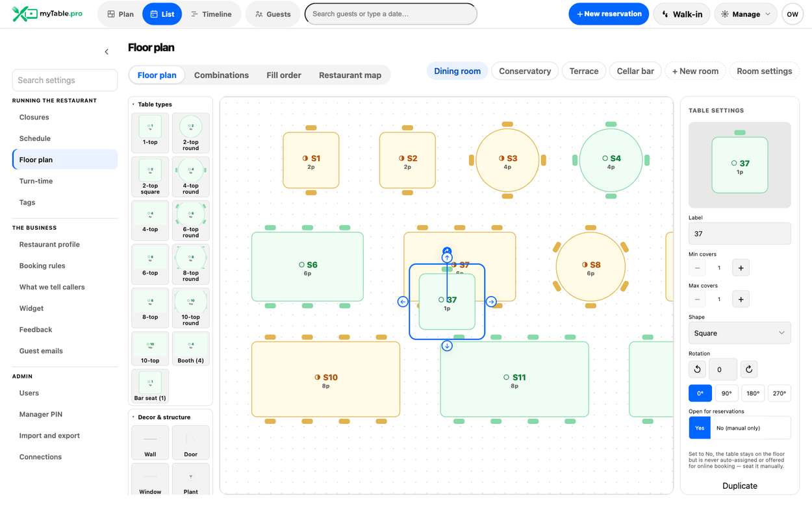Add an 8-top round table type

click(190, 264)
